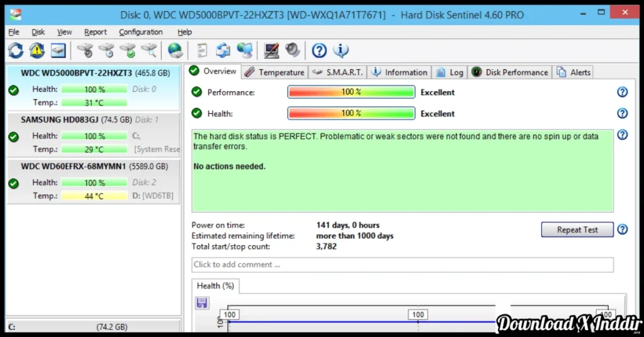Open the Information tab
This screenshot has height=337, width=644.
[399, 72]
